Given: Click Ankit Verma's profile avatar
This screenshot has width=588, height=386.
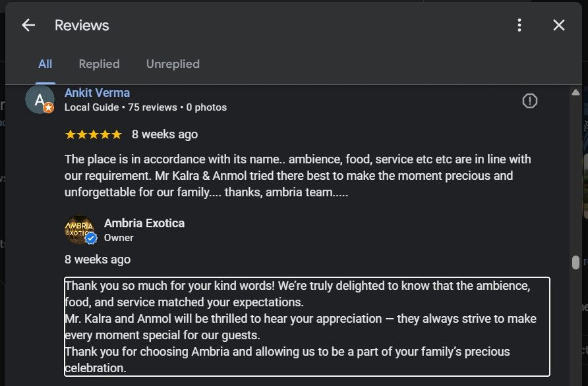Looking at the screenshot, I should click(x=39, y=100).
